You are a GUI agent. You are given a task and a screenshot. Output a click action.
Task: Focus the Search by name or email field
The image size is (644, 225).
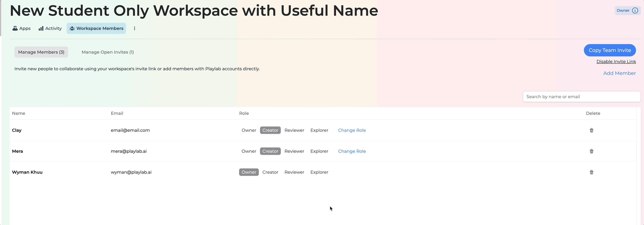tap(582, 97)
